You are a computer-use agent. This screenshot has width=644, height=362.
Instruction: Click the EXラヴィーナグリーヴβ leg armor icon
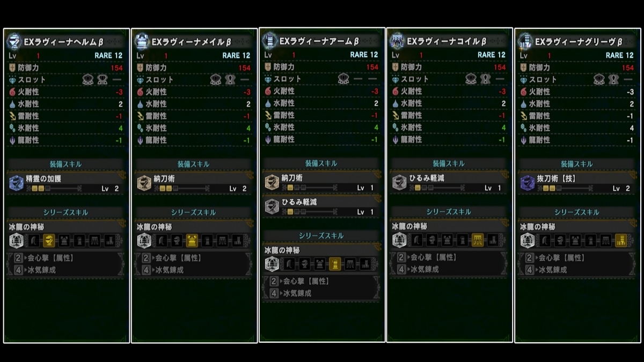(x=525, y=41)
